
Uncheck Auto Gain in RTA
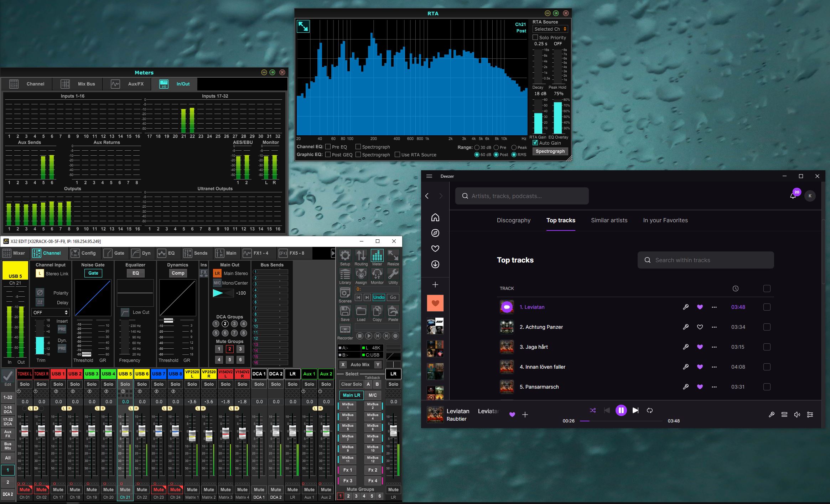[x=535, y=143]
